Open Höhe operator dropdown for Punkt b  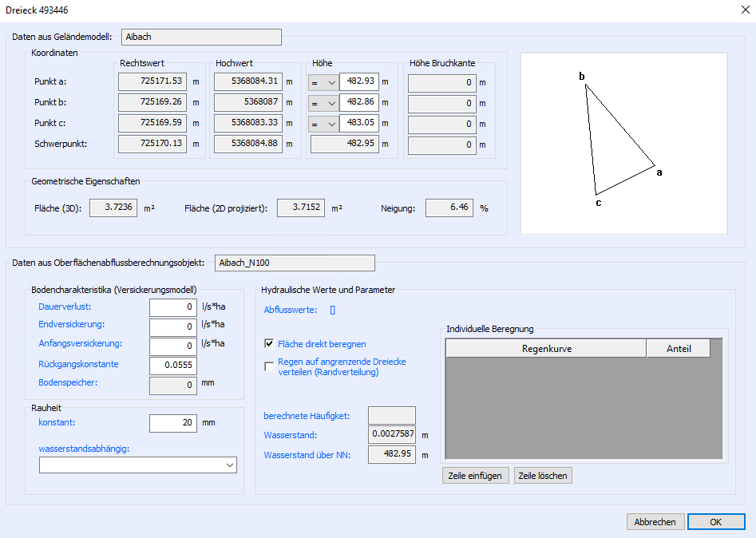323,103
